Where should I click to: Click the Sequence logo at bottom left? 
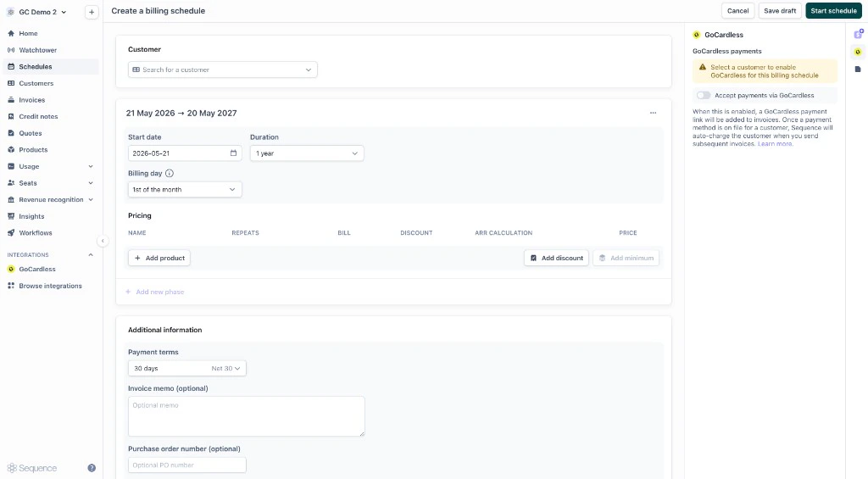coord(32,468)
